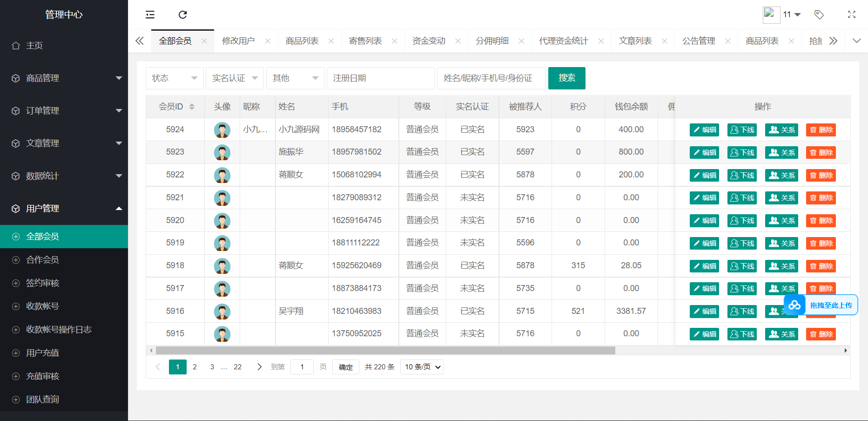Click phone number 18210463983
Image resolution: width=868 pixels, height=421 pixels.
click(357, 311)
